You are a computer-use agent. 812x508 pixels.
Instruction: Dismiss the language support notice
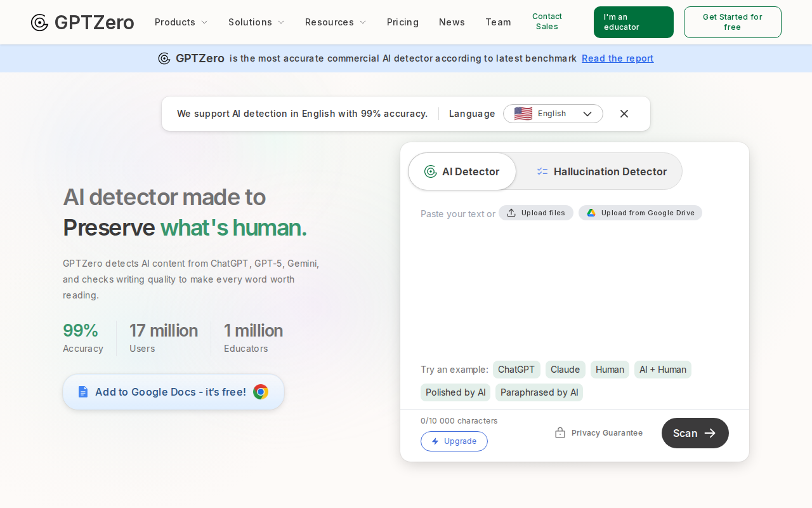click(624, 114)
